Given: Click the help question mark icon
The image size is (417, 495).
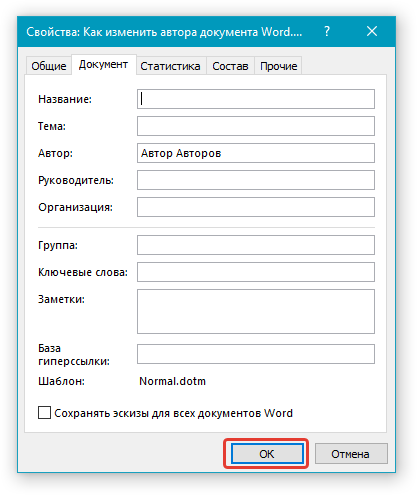Looking at the screenshot, I should pyautogui.click(x=327, y=31).
